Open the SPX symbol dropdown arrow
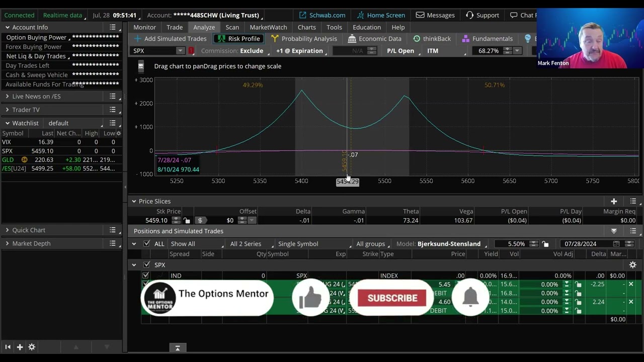644x362 pixels. pos(180,51)
